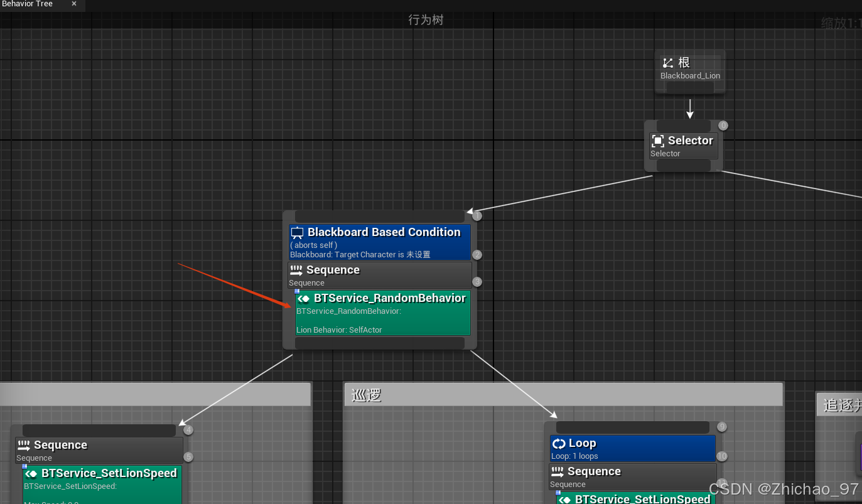This screenshot has height=504, width=862.
Task: Click the 行为树 title label
Action: [x=426, y=20]
